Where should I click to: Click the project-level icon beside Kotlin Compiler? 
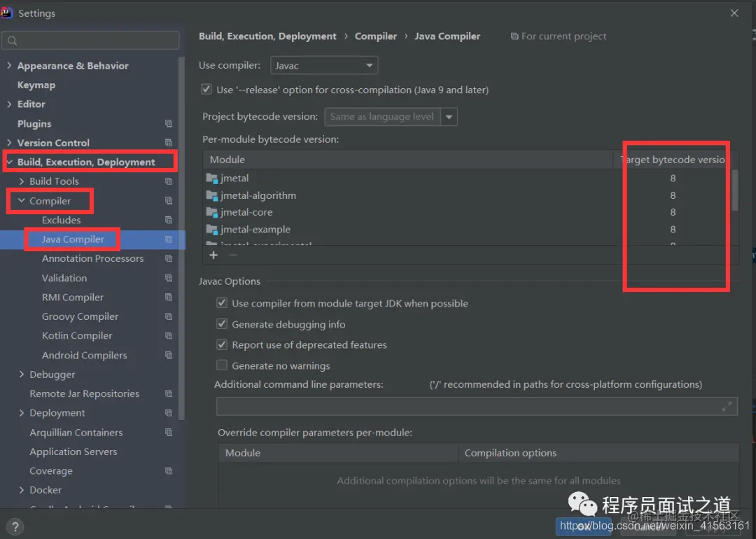tap(169, 335)
